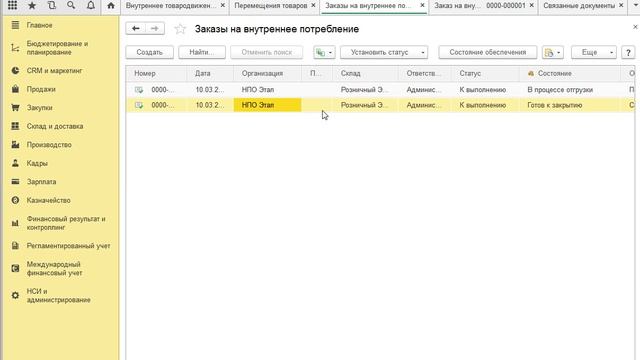Click the Найти... button
This screenshot has width=640, height=360.
(x=202, y=52)
